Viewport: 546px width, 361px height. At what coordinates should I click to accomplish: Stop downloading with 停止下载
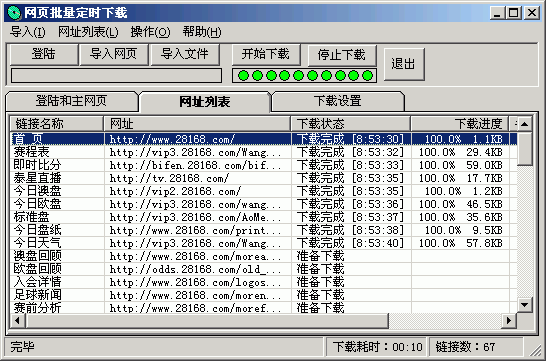tap(342, 55)
